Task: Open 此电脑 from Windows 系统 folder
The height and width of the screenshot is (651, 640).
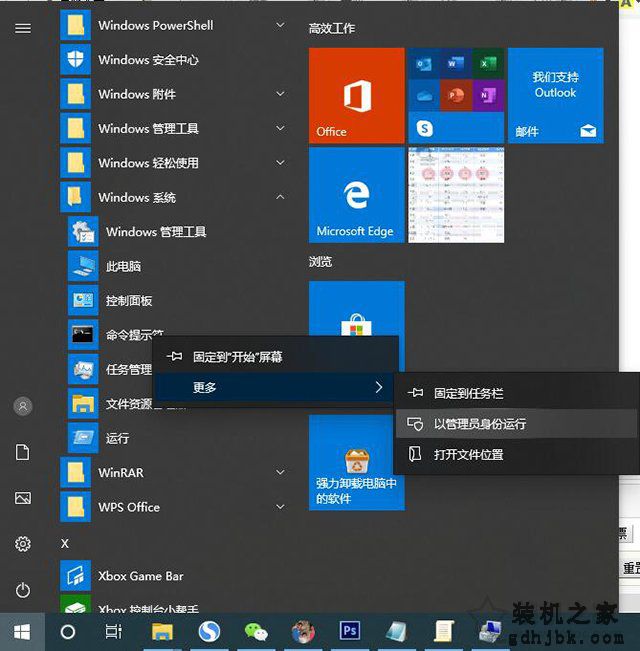Action: click(x=123, y=266)
